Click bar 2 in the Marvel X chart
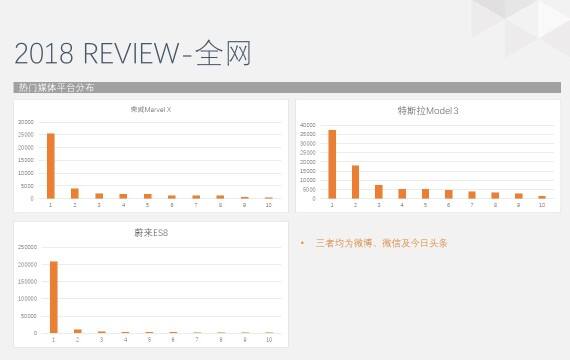 (75, 193)
